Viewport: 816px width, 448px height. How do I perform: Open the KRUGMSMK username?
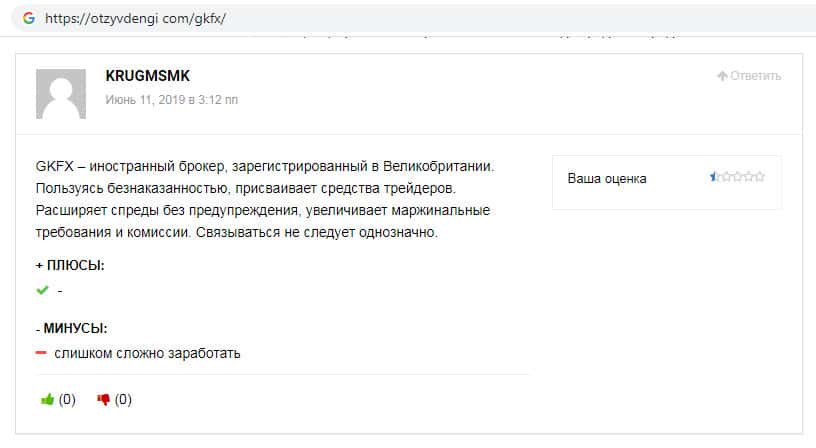147,76
